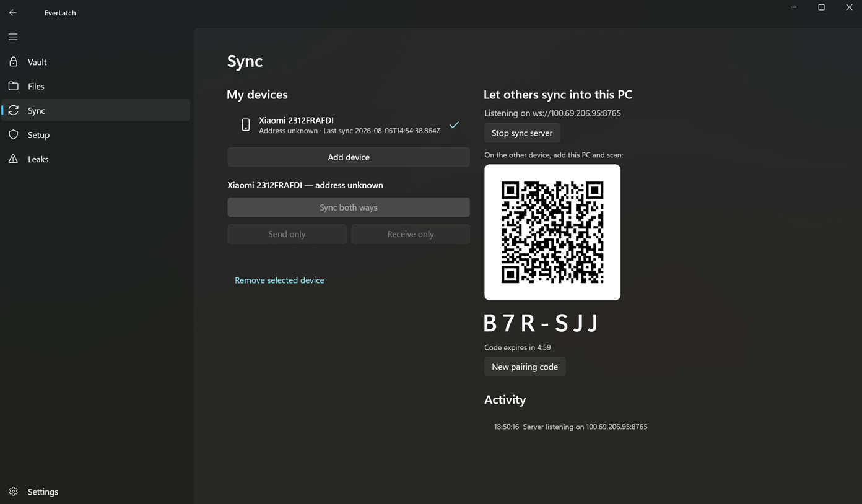The height and width of the screenshot is (504, 862).
Task: Click the phone icon beside Xiaomi 2312FRAFDI
Action: tap(246, 125)
